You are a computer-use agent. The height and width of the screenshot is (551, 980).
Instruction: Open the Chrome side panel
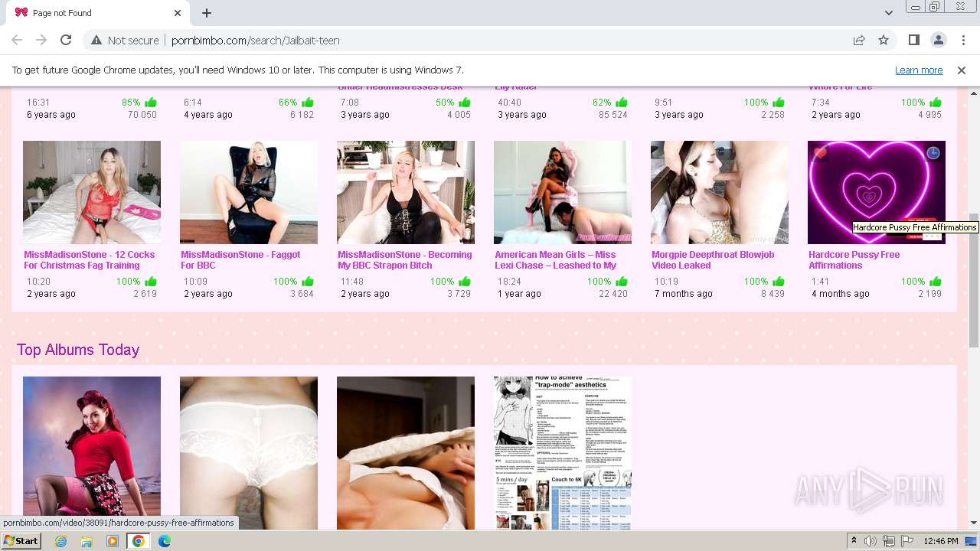coord(913,40)
